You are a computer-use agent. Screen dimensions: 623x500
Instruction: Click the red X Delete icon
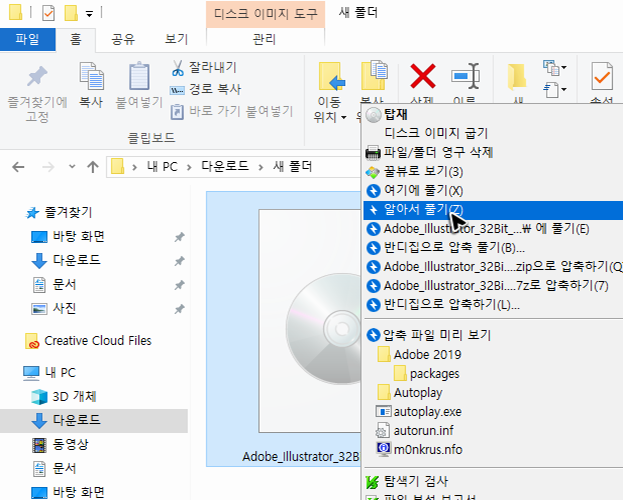(423, 76)
